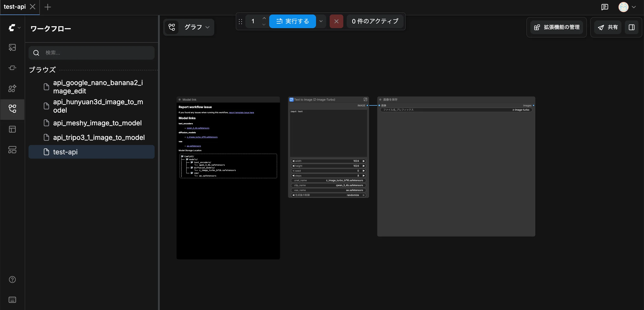Enter the subgraph via expand icon on Text to Image node
The height and width of the screenshot is (310, 644).
coord(365,100)
